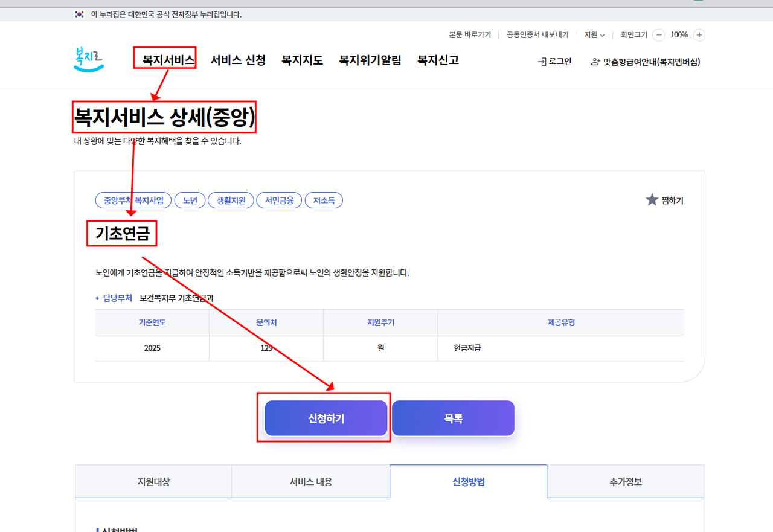Switch to the 서비스 내용 tab
The width and height of the screenshot is (773, 532).
[x=311, y=482]
